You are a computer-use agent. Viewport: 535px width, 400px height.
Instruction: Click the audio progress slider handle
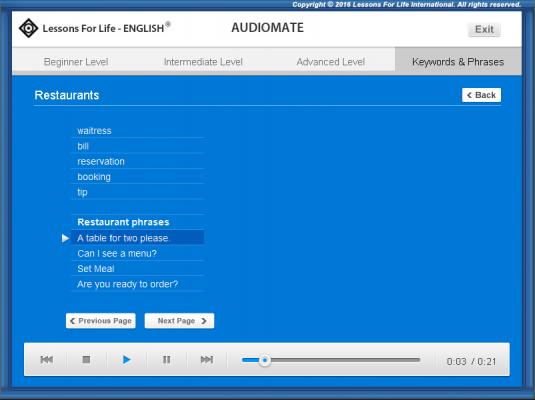click(264, 360)
